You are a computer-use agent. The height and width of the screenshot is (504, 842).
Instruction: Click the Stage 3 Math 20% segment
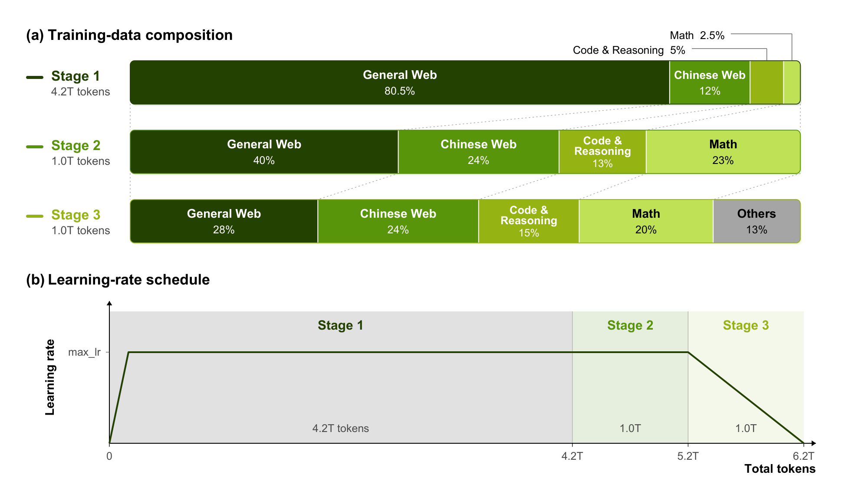(x=646, y=221)
